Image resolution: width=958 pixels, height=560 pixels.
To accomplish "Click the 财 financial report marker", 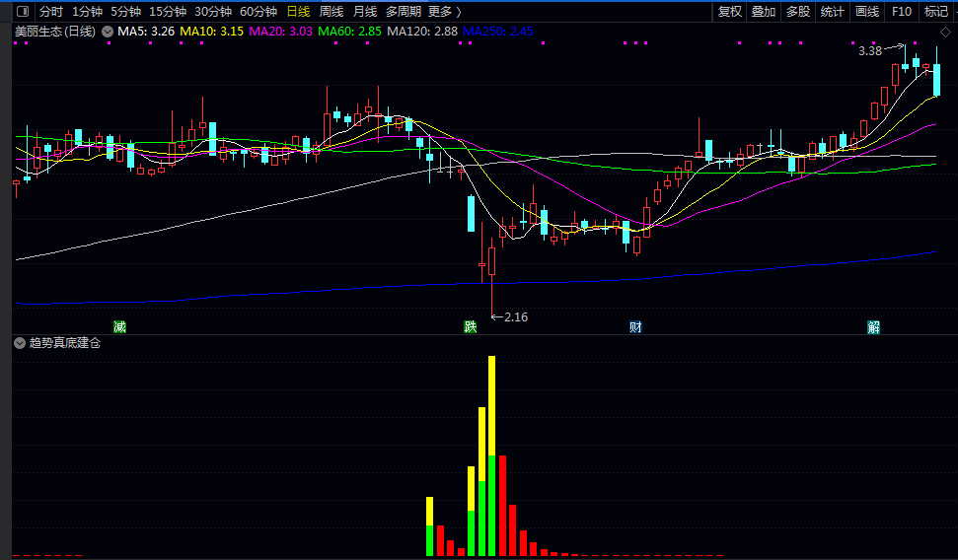I will [x=635, y=326].
